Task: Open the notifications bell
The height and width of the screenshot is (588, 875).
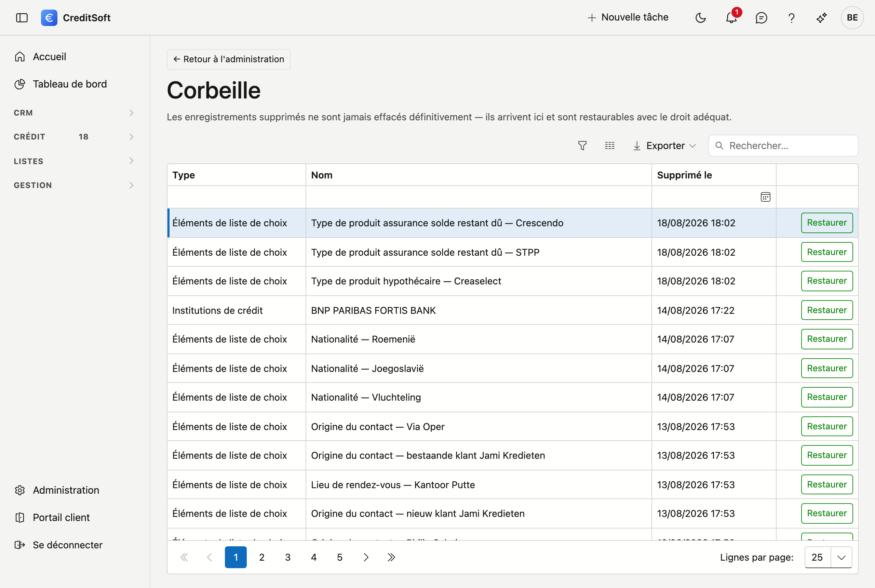Action: coord(731,18)
